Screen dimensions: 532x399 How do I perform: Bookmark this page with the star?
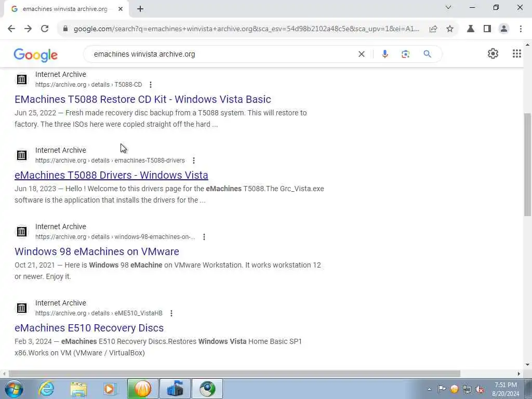click(x=450, y=29)
